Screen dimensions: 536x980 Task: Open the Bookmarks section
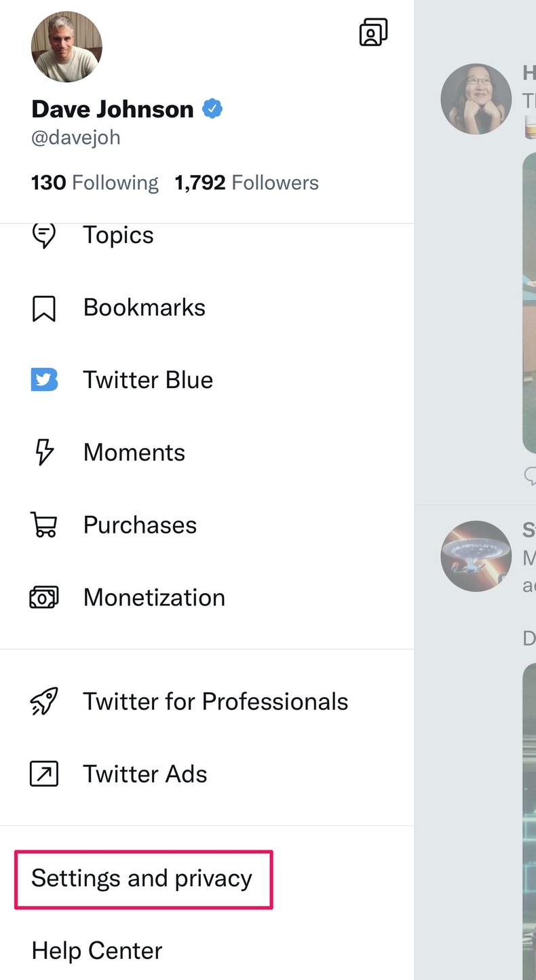(x=144, y=307)
